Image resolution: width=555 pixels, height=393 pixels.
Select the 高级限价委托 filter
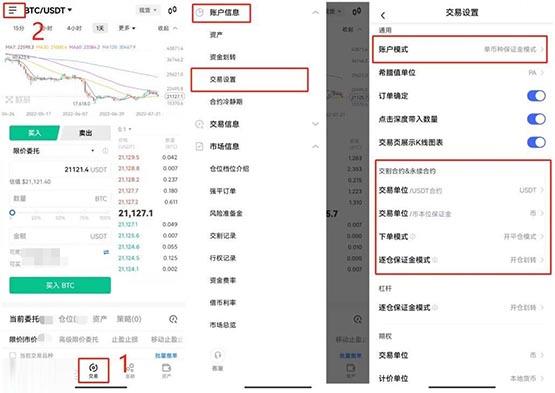click(79, 339)
